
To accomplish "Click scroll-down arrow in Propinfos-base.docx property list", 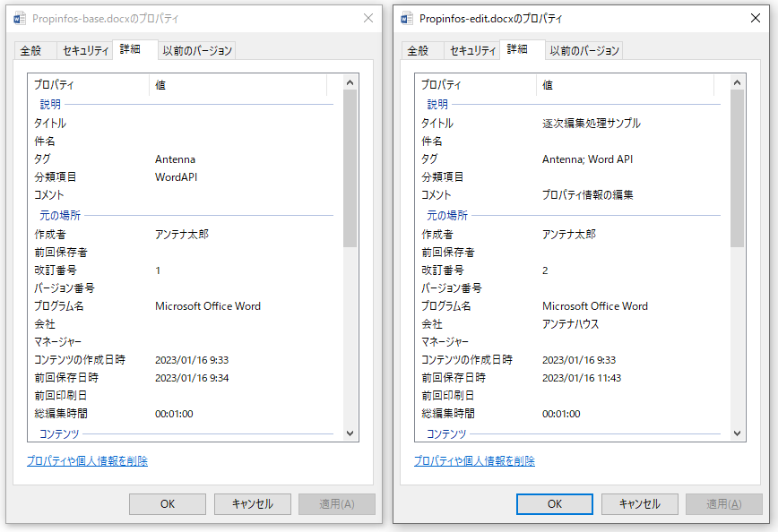I will 350,433.
